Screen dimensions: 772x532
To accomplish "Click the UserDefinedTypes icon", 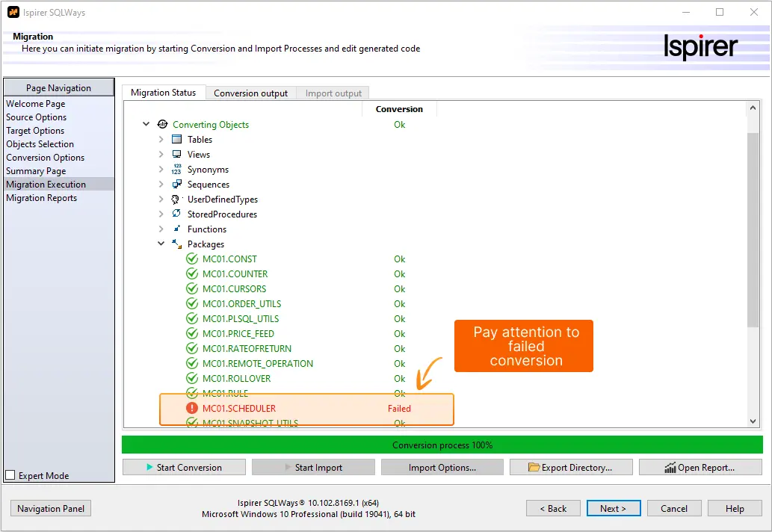I will tap(176, 199).
